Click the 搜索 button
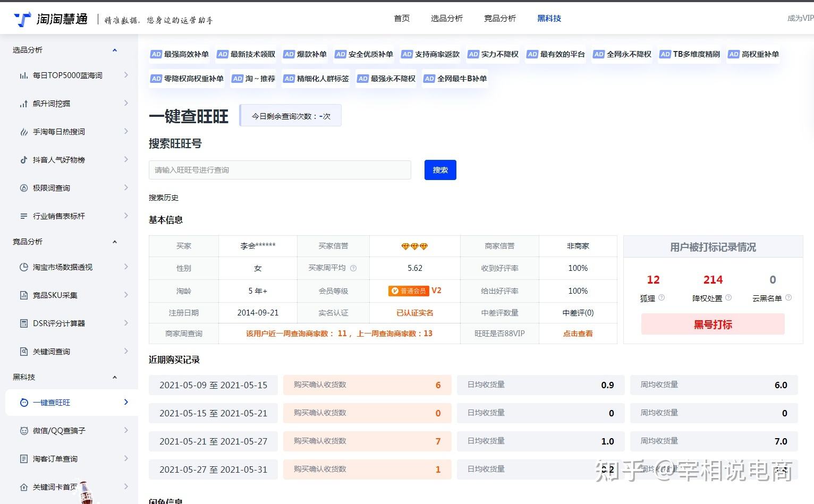 [440, 170]
